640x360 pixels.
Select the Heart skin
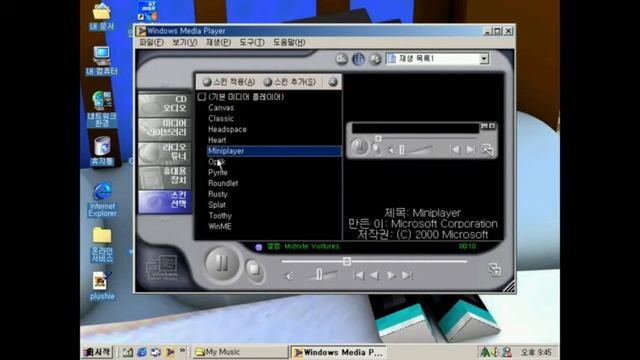click(217, 140)
